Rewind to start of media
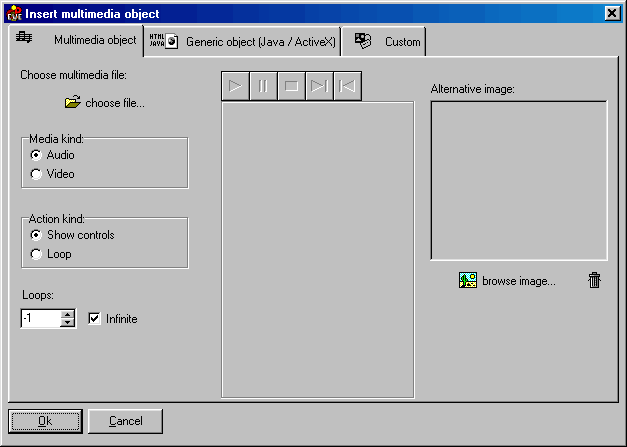This screenshot has height=447, width=627. click(347, 86)
